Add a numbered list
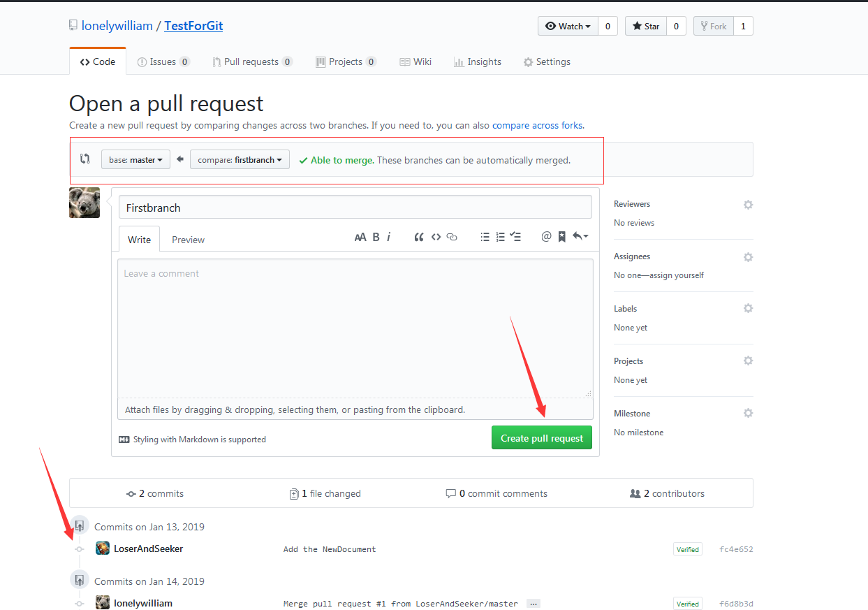This screenshot has height=610, width=868. 500,237
